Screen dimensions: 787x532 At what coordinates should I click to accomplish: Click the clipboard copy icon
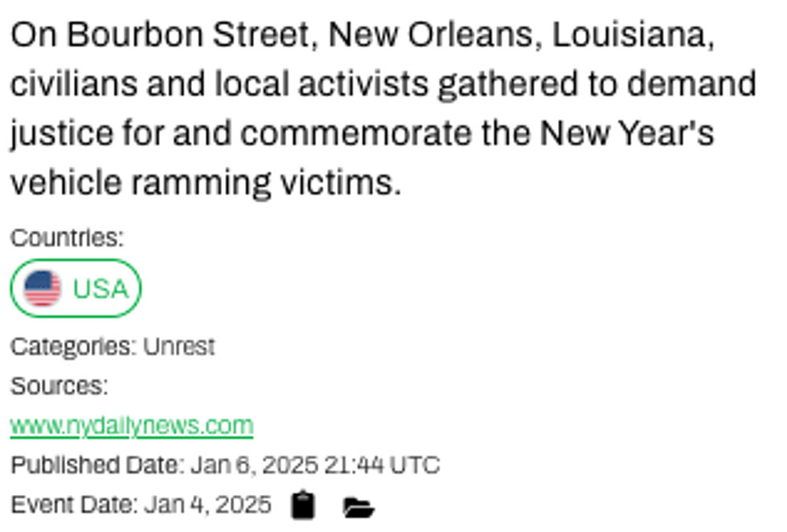point(302,505)
